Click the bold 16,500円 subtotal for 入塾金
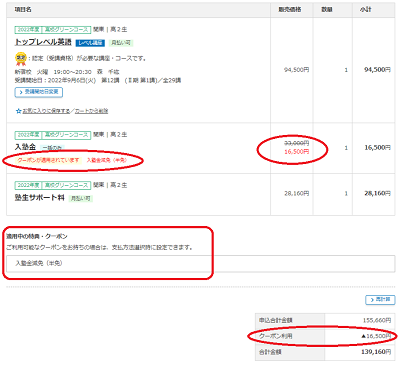 point(377,147)
